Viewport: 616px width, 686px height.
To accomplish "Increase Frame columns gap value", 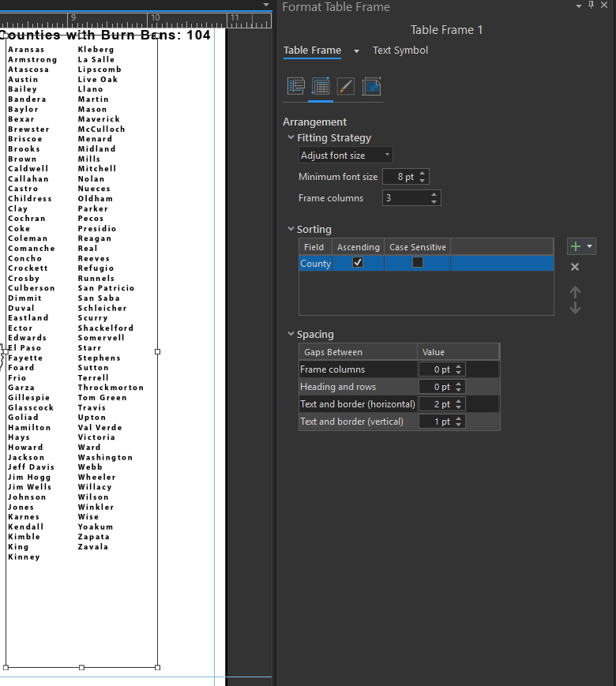I will (458, 366).
